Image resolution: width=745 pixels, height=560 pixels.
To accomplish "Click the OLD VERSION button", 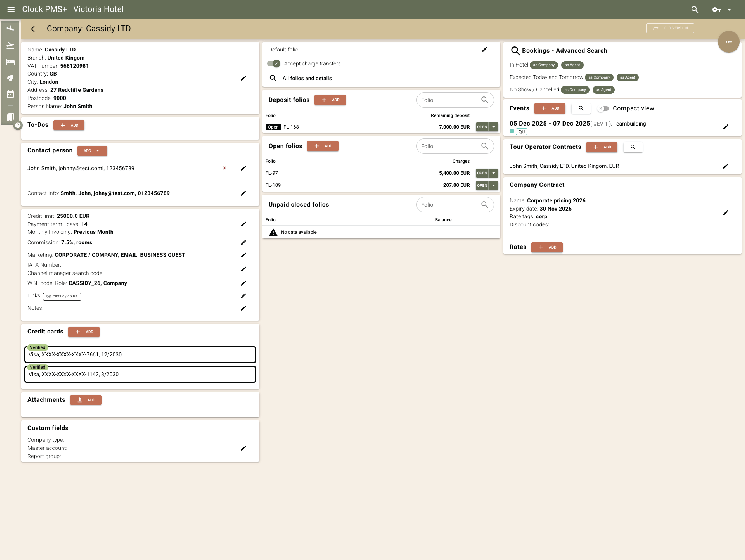I will (670, 28).
